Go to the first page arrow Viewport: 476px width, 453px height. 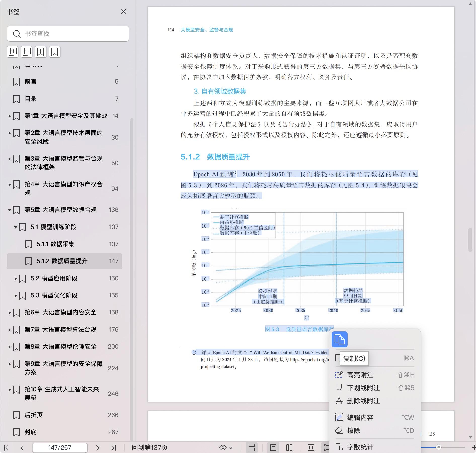tap(6, 448)
